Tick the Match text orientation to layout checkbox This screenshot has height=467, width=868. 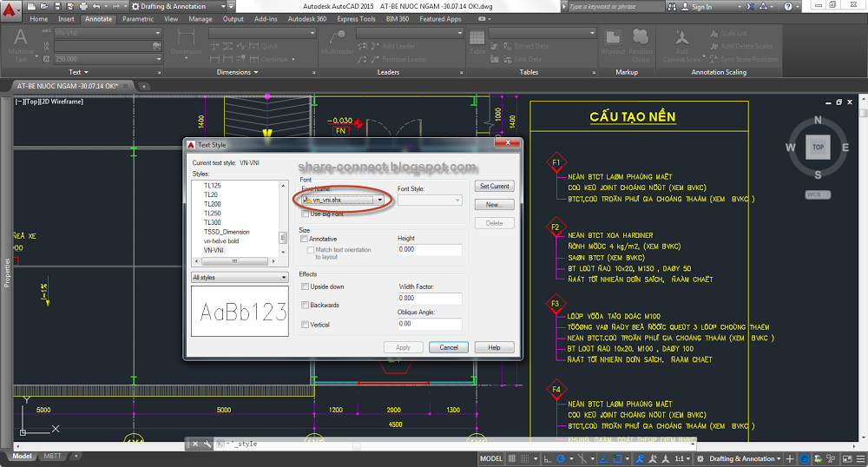(x=311, y=250)
